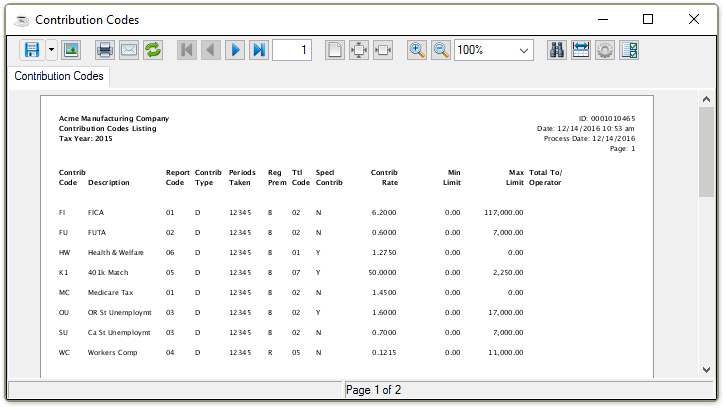Jump to the last page
The image size is (727, 410).
[x=259, y=50]
